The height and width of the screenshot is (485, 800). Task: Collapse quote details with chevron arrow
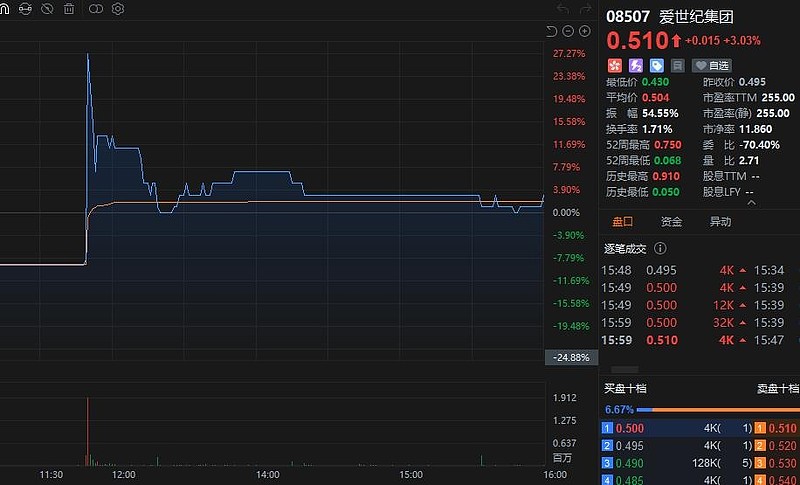pyautogui.click(x=751, y=203)
